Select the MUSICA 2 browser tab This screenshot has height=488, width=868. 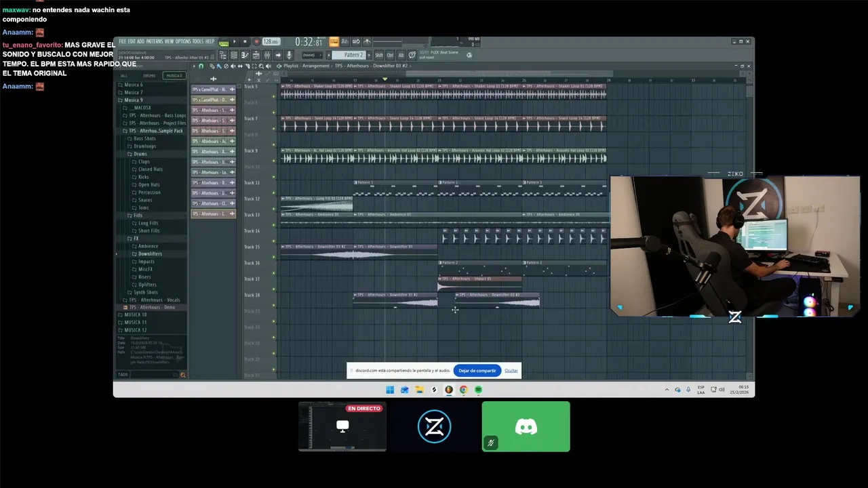point(174,76)
